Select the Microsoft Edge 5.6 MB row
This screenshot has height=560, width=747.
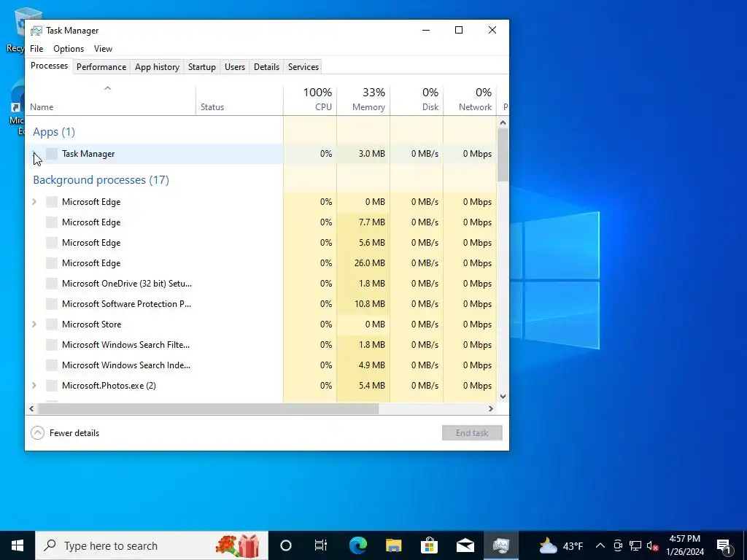click(x=261, y=243)
